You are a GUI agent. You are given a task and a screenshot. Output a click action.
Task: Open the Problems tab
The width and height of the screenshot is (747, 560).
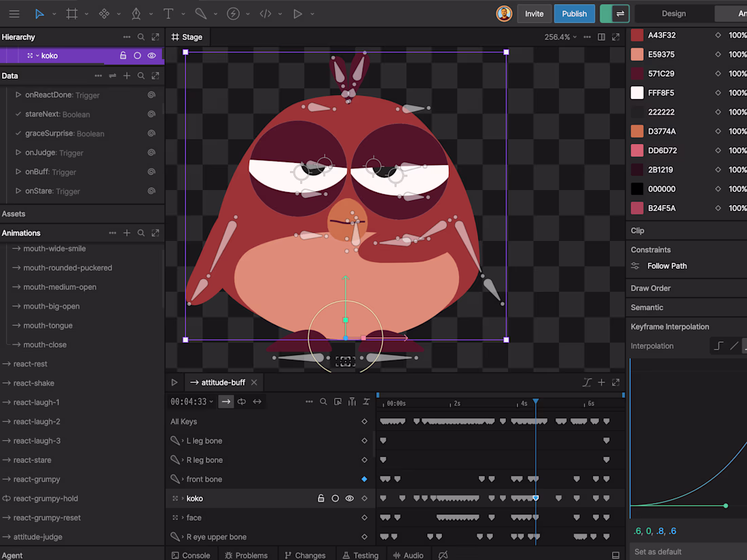(x=247, y=555)
